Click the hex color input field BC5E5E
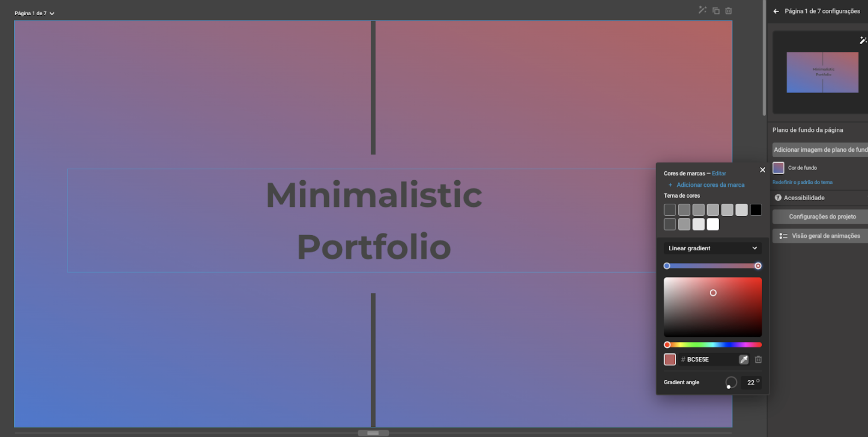The height and width of the screenshot is (437, 868). (x=709, y=360)
